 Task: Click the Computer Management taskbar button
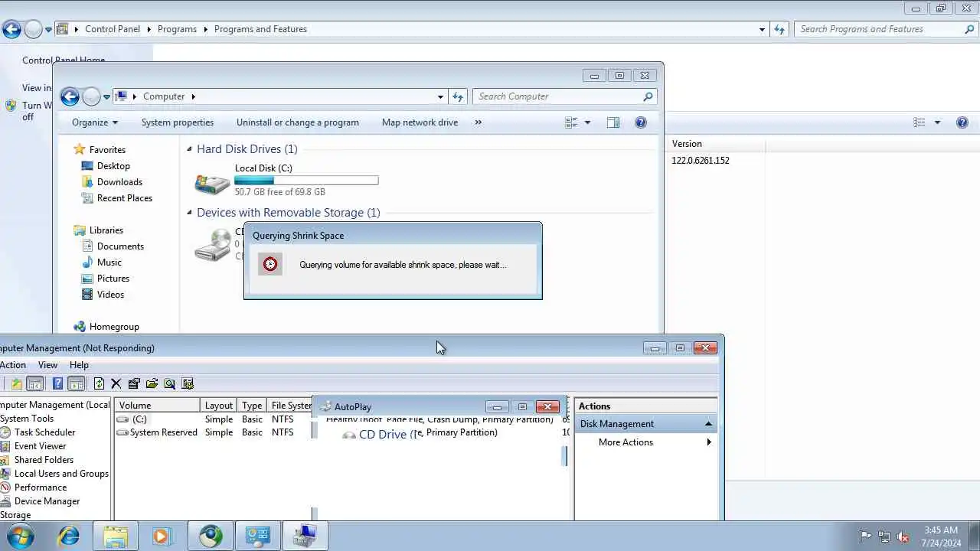(x=305, y=536)
